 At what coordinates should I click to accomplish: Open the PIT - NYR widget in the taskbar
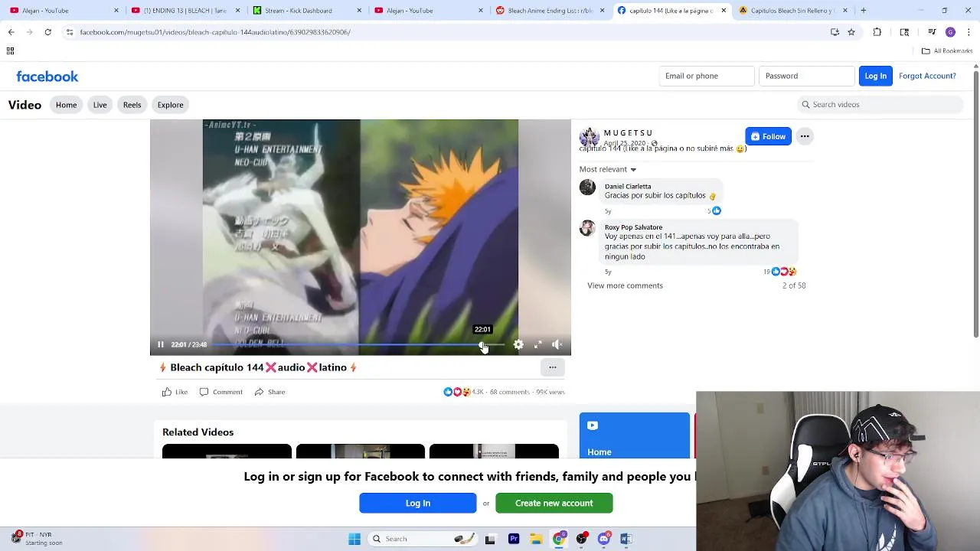coord(37,538)
